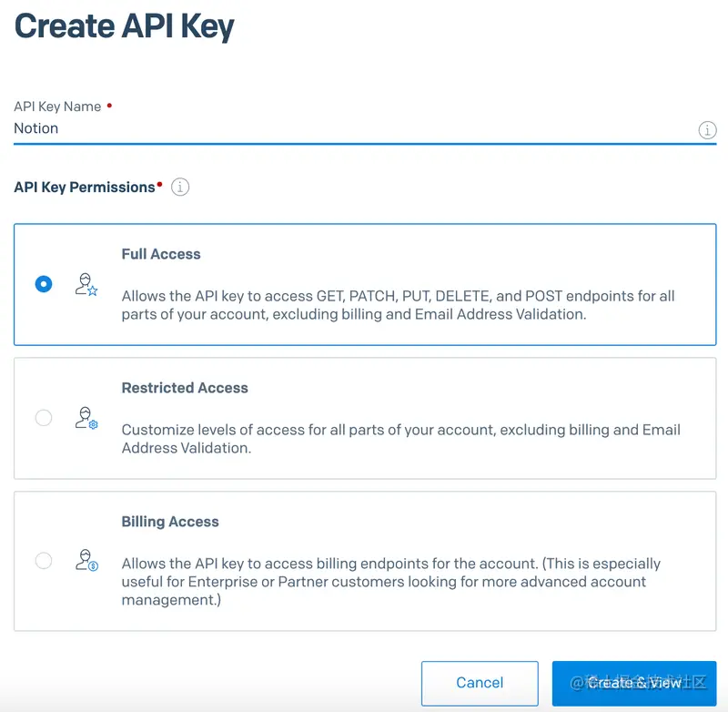
Task: Enable the Billing Access radio option
Action: pos(43,561)
